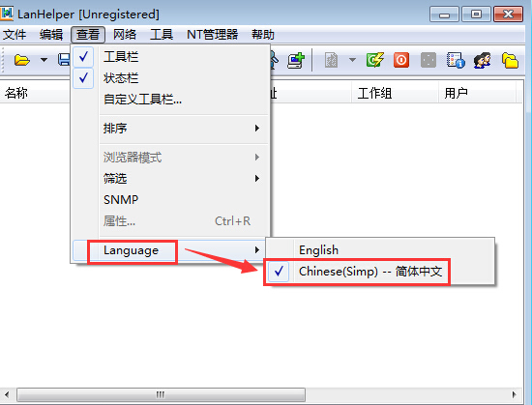Open the 文件 menu
532x405 pixels.
click(15, 35)
